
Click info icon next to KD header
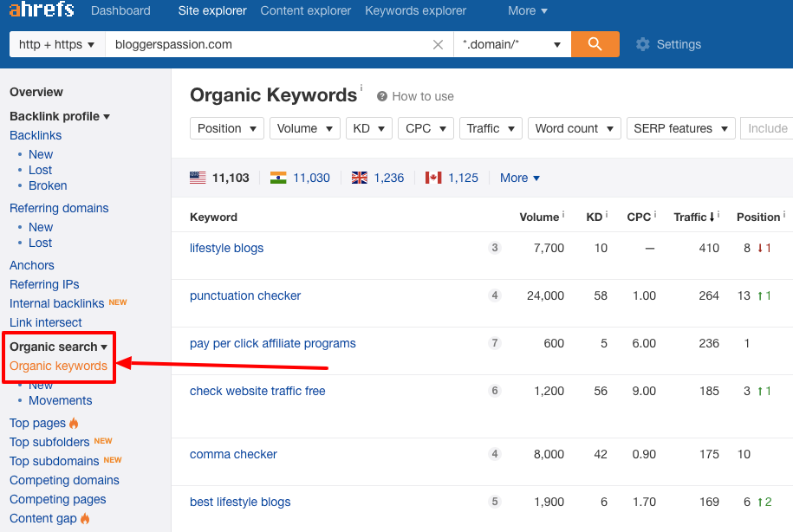607,214
